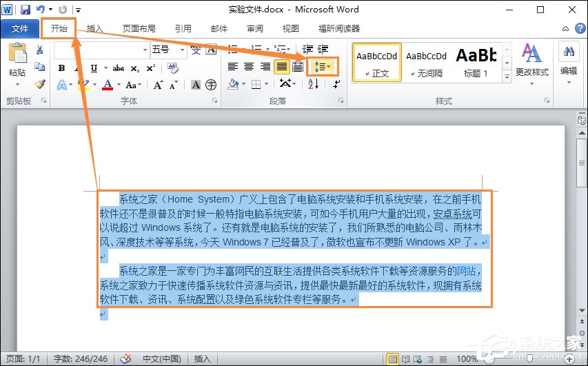The height and width of the screenshot is (366, 588).
Task: Click the red font color button
Action: point(108,85)
